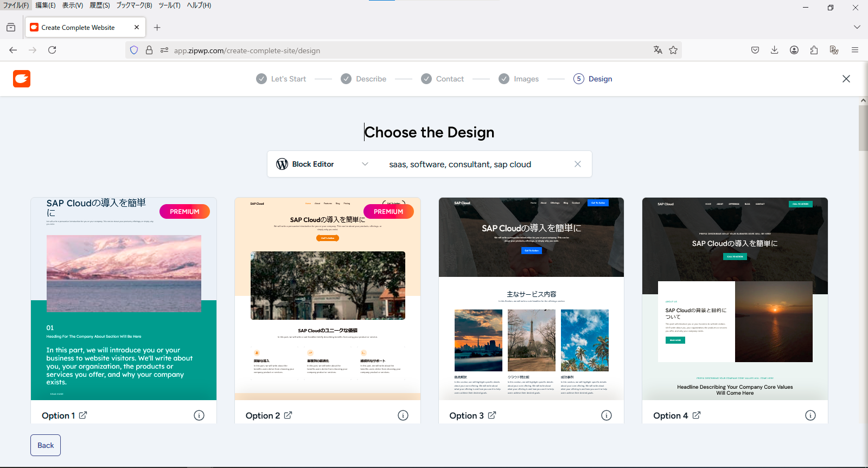The width and height of the screenshot is (868, 468).
Task: Open the site permissions icon in the address bar
Action: click(164, 50)
